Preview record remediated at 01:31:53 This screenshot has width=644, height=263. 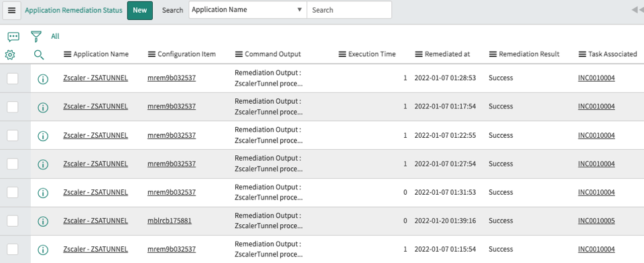tap(43, 193)
